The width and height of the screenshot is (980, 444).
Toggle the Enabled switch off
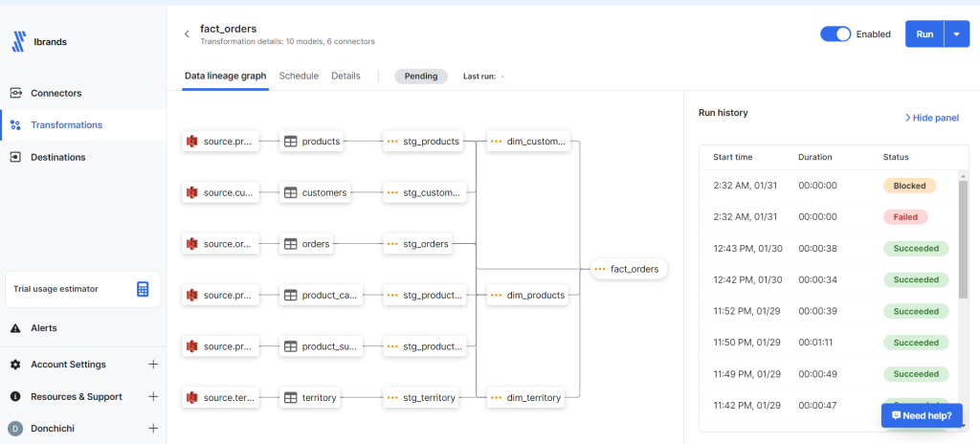pos(835,33)
